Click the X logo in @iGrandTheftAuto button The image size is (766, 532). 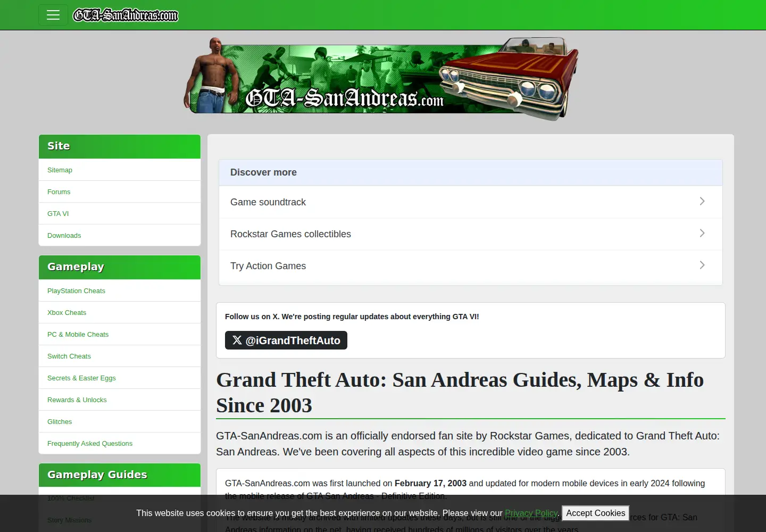[237, 340]
